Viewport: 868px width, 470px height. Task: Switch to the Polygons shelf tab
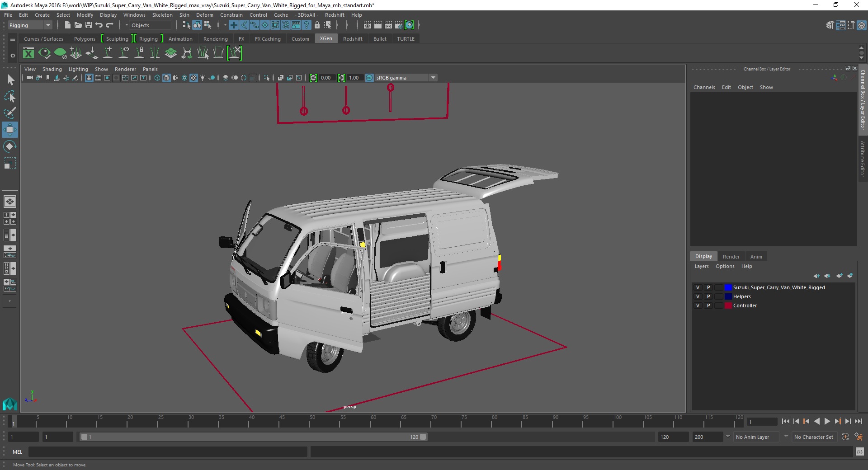85,39
